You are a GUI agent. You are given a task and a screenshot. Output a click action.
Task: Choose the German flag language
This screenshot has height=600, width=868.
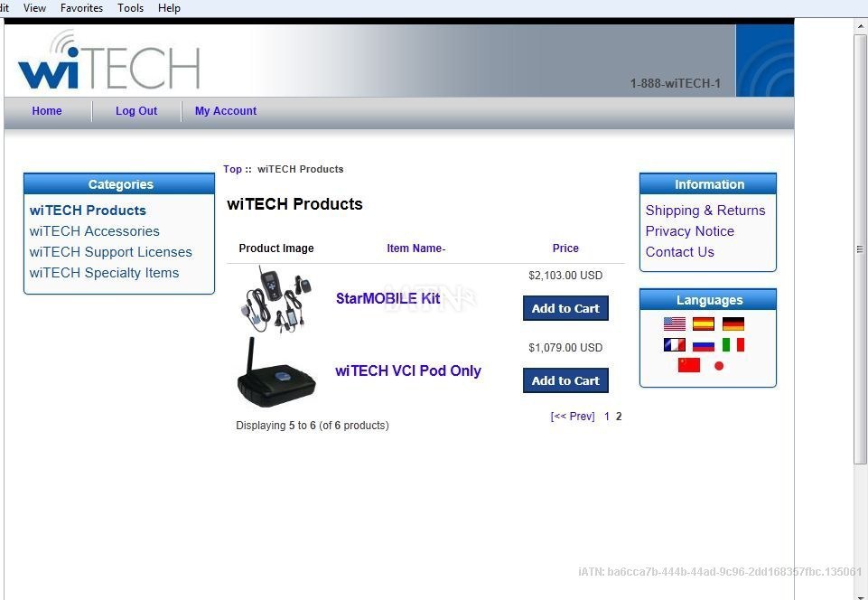click(x=733, y=323)
